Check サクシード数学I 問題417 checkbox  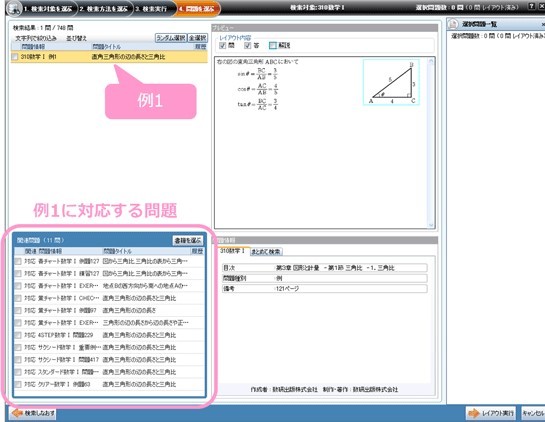tap(18, 360)
